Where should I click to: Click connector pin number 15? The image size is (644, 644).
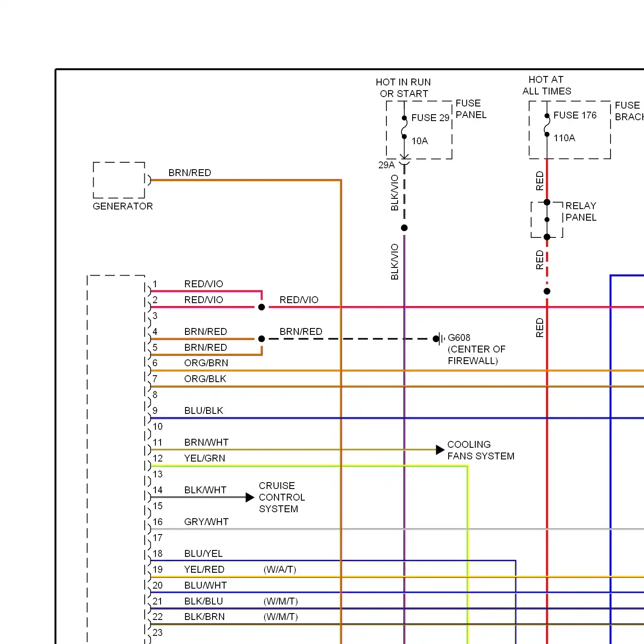point(158,506)
